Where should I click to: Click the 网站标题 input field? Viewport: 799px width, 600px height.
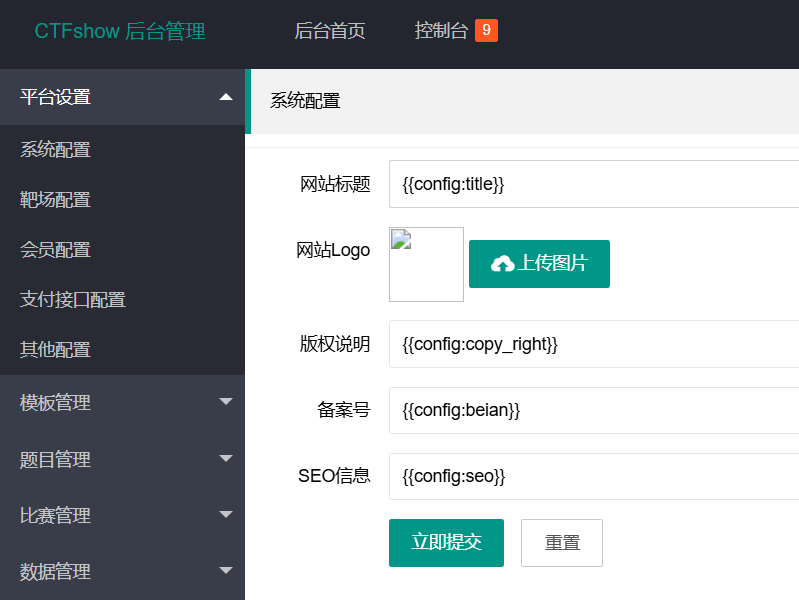594,184
